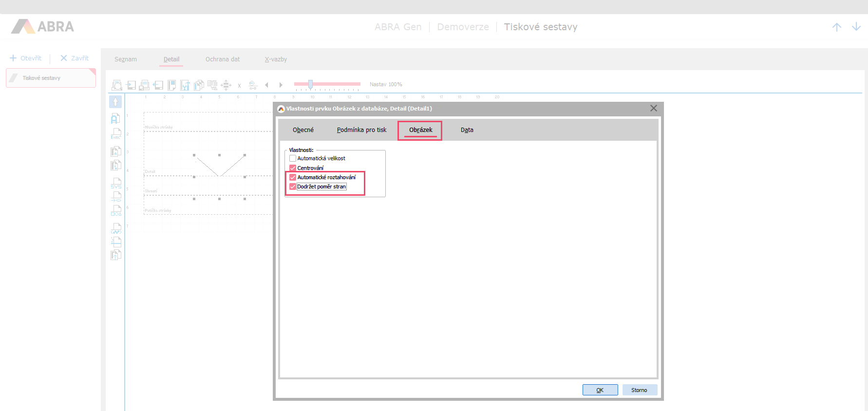Viewport: 868px width, 411px height.
Task: Click the Otevřít button
Action: coord(26,58)
